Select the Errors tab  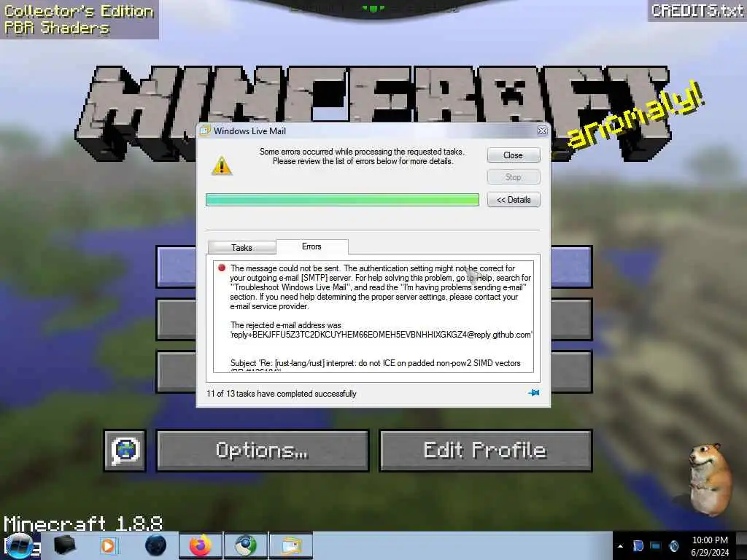pos(312,246)
